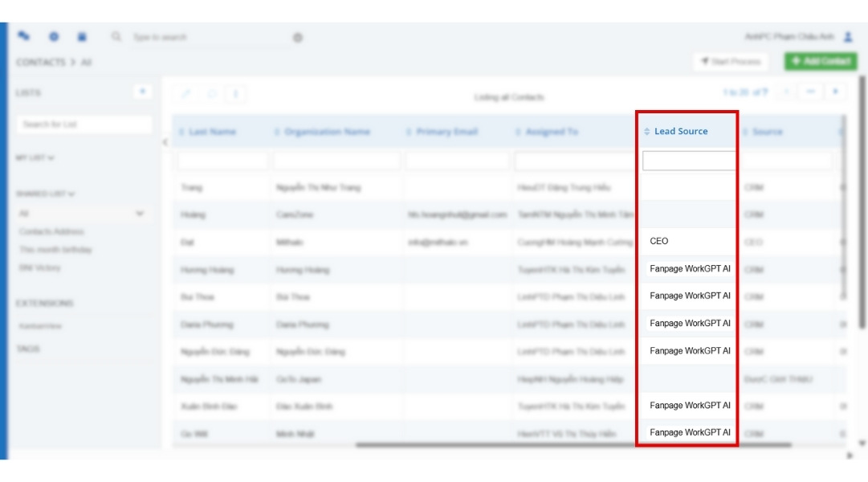Select the This month birthday list
Image resolution: width=868 pixels, height=482 pixels.
[55, 250]
